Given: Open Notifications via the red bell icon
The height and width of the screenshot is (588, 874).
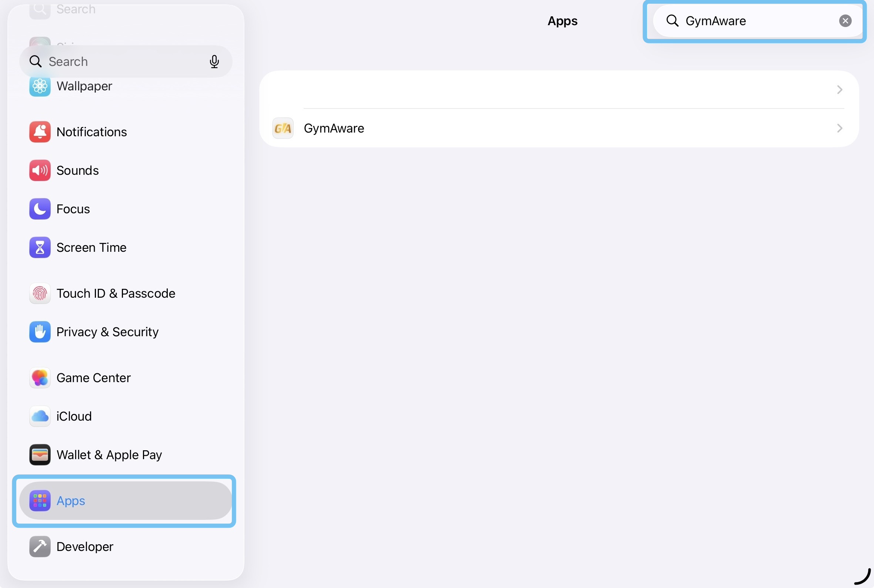Looking at the screenshot, I should 40,132.
